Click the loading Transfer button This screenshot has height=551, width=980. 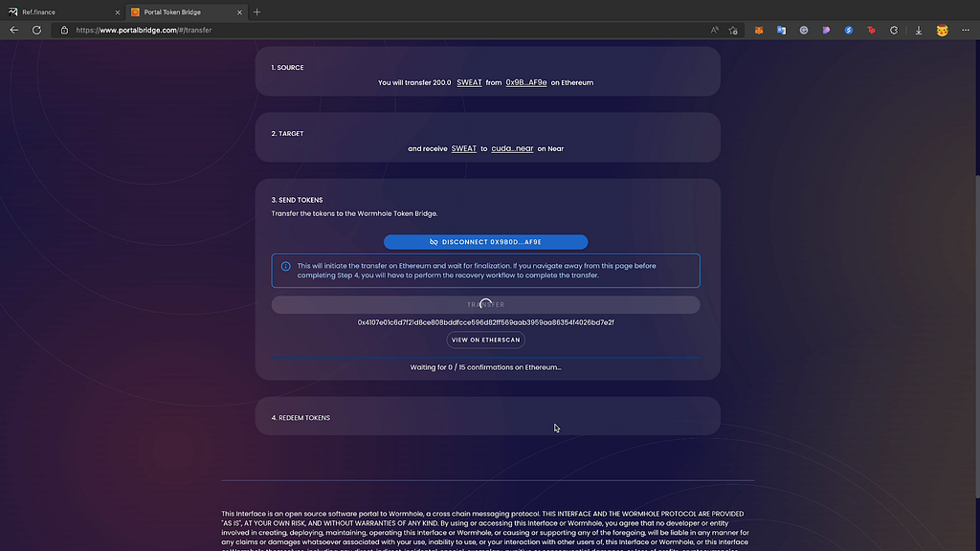tap(485, 305)
